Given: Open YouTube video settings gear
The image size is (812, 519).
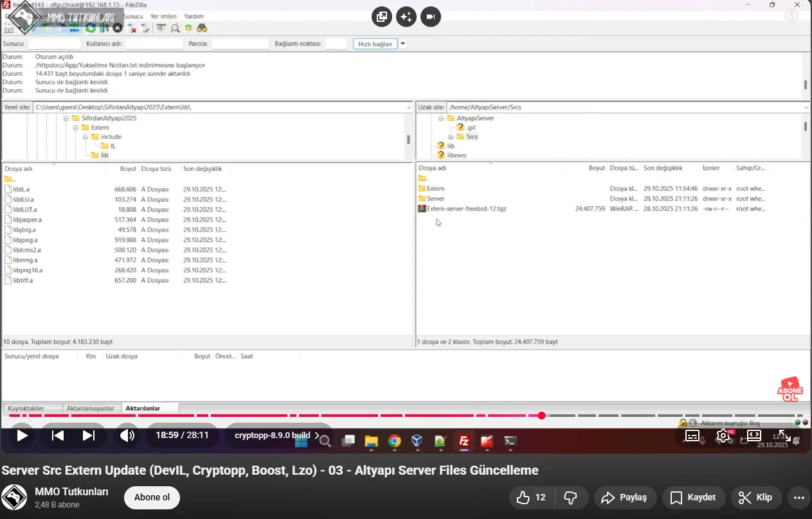Looking at the screenshot, I should pos(723,435).
